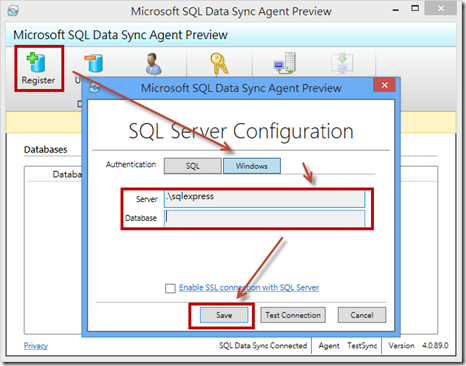This screenshot has width=466, height=366.
Task: Open the Privacy link in status bar
Action: (36, 346)
